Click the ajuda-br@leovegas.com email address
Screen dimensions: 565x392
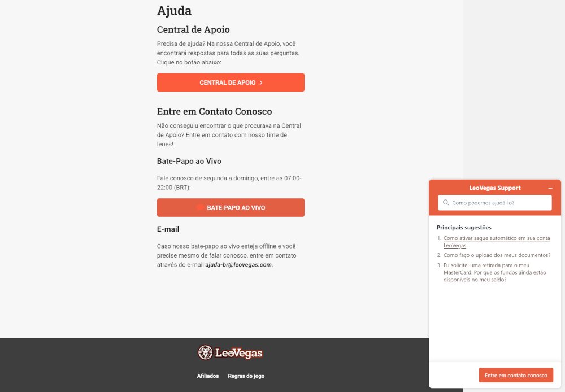(238, 264)
